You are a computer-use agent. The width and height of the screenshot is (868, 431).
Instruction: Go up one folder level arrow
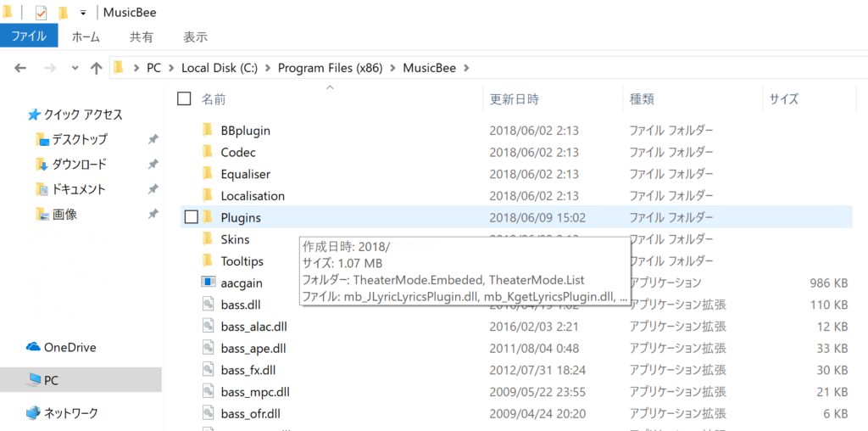pos(97,68)
